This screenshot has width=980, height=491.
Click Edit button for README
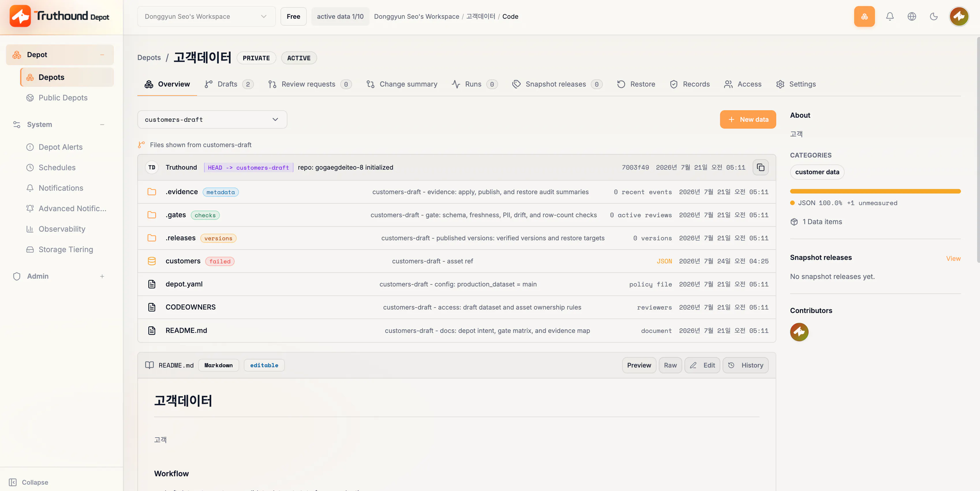point(702,365)
